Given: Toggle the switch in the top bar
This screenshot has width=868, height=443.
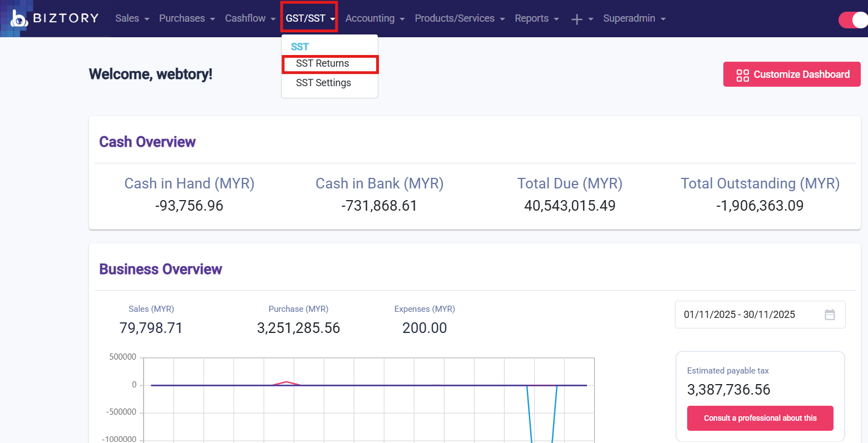Looking at the screenshot, I should click(853, 20).
